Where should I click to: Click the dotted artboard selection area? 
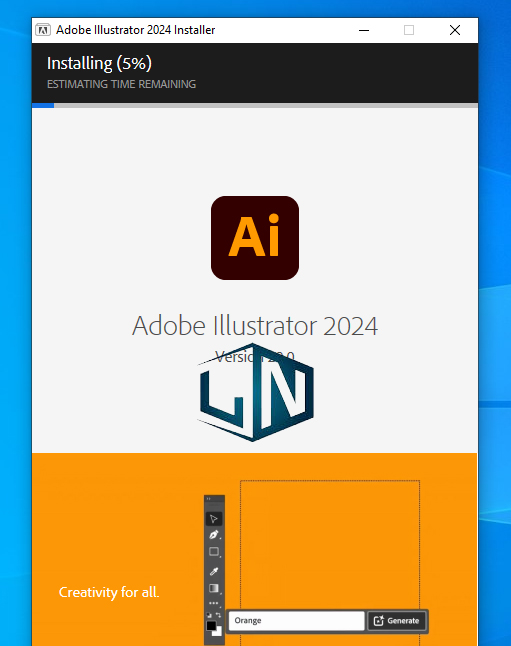pyautogui.click(x=330, y=544)
